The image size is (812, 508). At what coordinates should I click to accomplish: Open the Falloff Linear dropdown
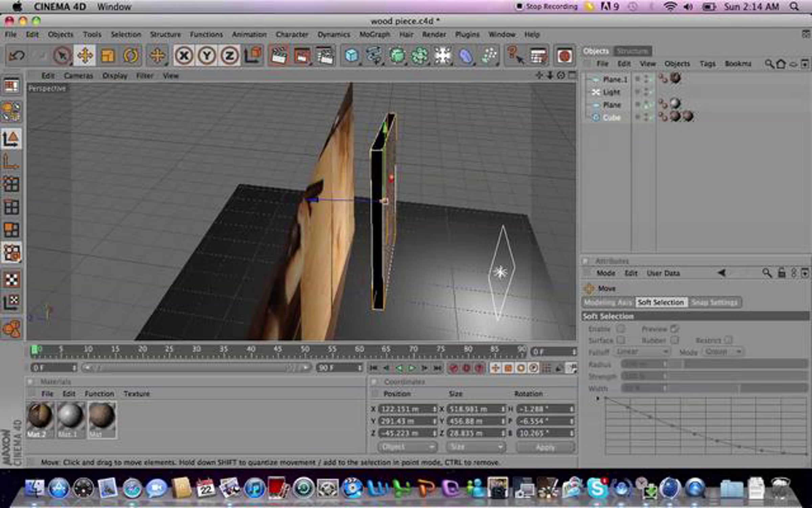642,352
